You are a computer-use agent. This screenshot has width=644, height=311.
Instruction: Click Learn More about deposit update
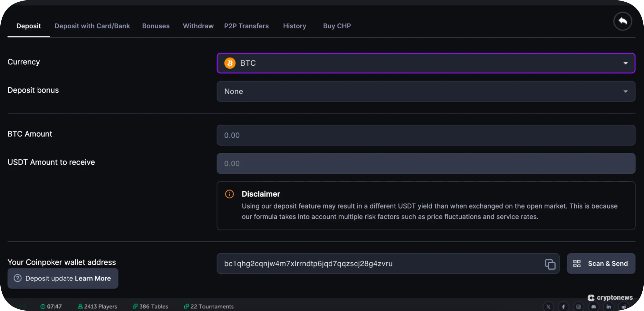[92, 278]
